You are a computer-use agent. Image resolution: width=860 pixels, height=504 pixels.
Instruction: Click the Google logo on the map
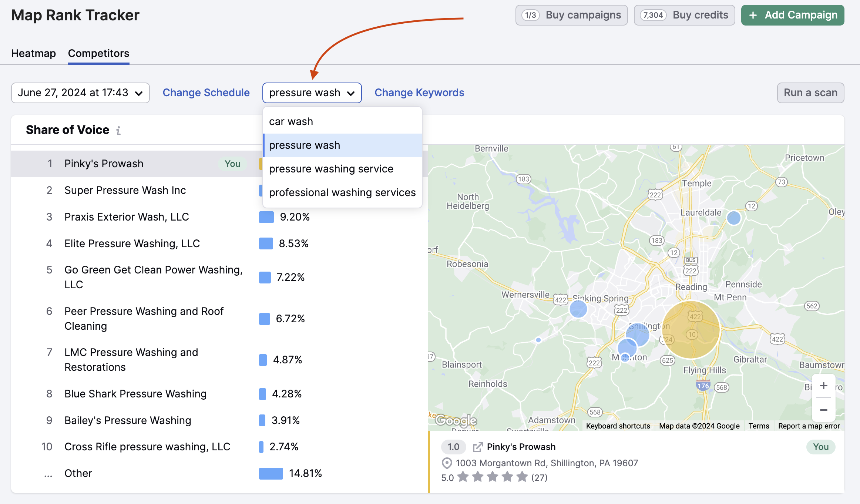(x=456, y=420)
